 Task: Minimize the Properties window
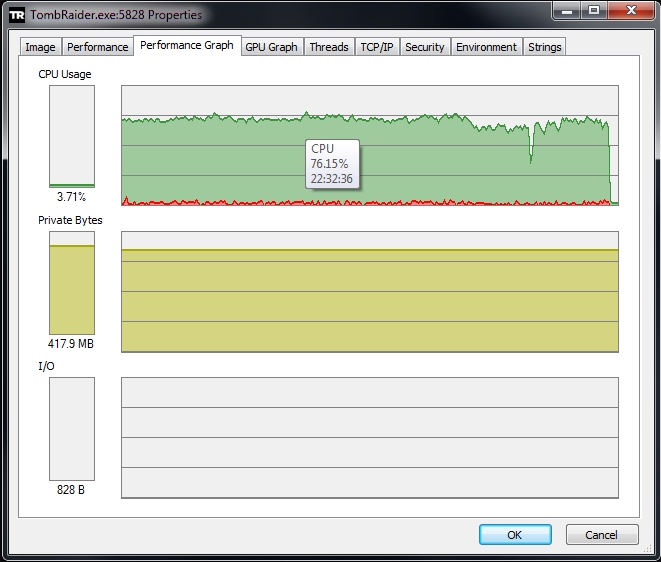(567, 10)
